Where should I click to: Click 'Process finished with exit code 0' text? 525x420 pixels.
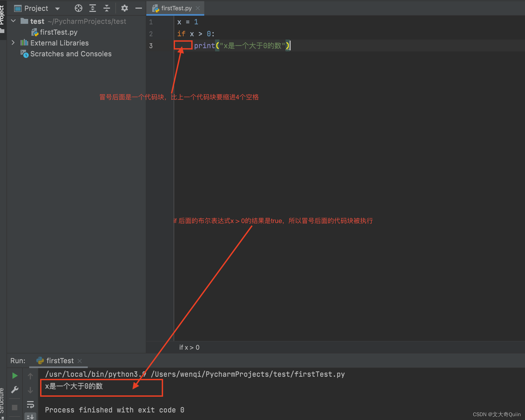115,410
